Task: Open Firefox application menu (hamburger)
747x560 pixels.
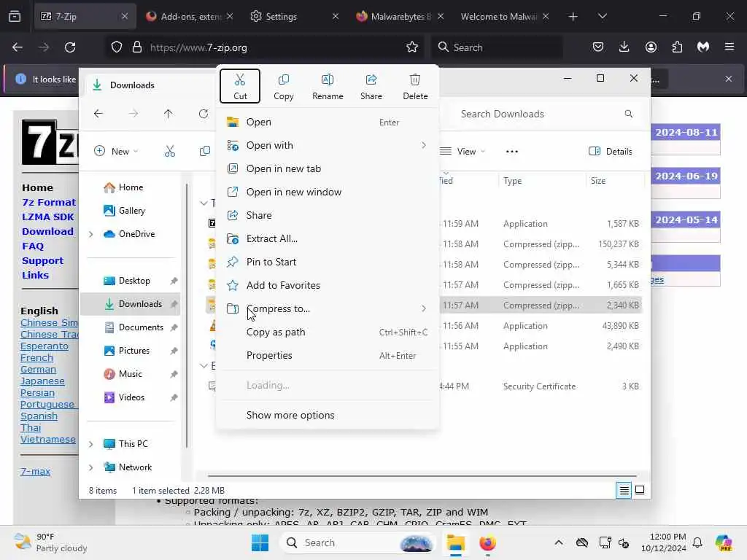Action: coord(729,47)
